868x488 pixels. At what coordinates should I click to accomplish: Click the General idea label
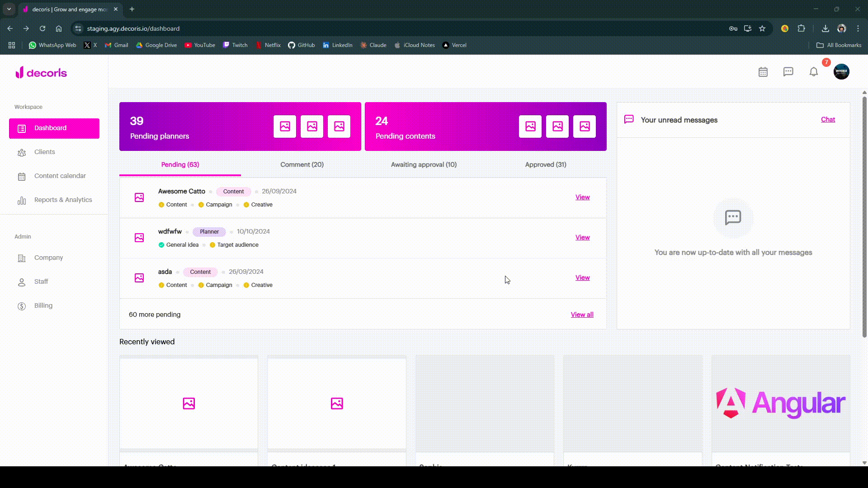[x=182, y=245]
